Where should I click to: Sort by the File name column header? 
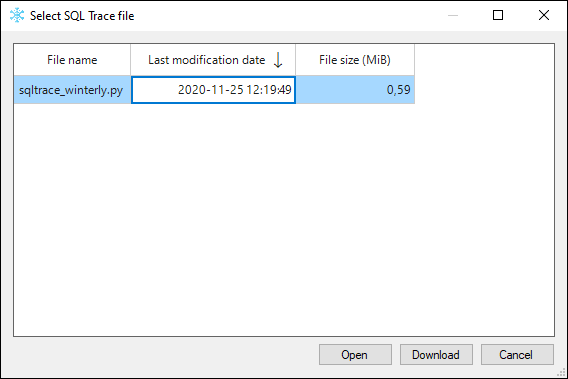[72, 60]
